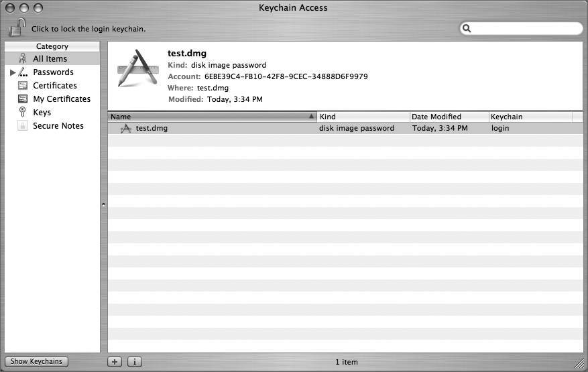Click the Secure Notes icon

click(x=23, y=125)
